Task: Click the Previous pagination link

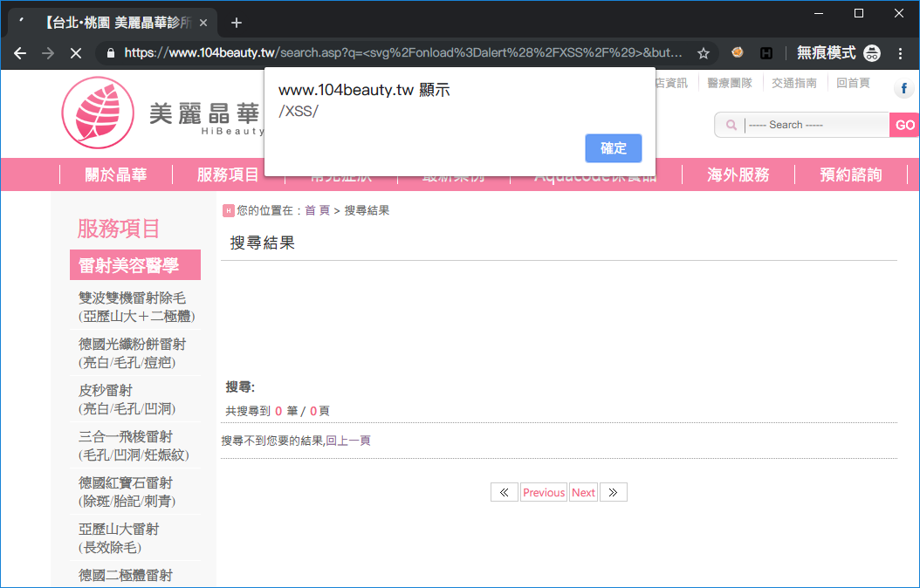Action: coord(544,492)
